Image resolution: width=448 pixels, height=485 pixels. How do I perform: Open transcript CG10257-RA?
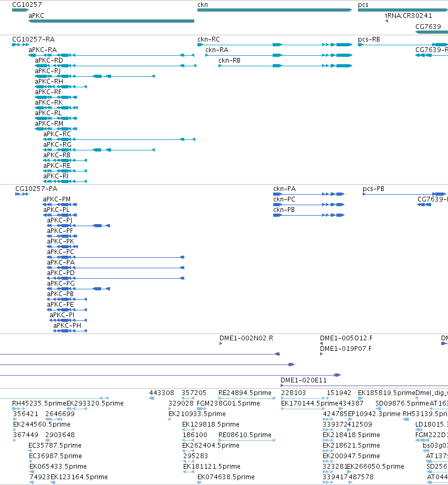34,39
